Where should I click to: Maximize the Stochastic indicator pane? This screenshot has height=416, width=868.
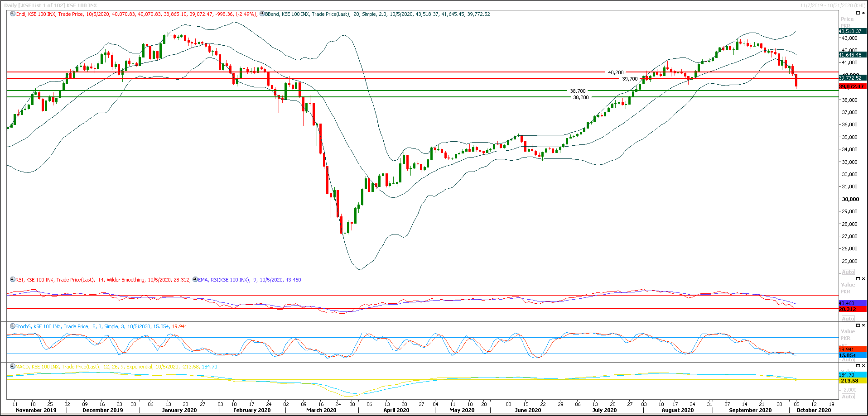coord(857,325)
